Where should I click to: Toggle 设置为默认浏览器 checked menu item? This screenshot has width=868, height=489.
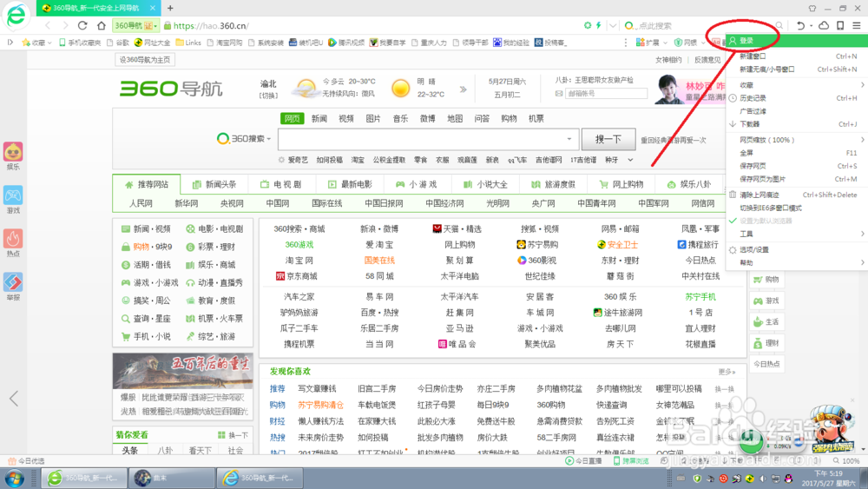pos(795,221)
